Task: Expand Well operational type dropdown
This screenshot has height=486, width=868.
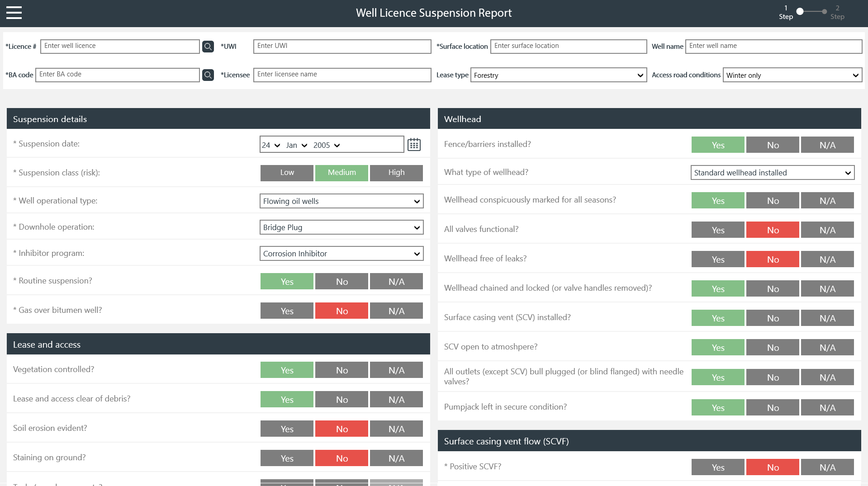Action: tap(342, 201)
